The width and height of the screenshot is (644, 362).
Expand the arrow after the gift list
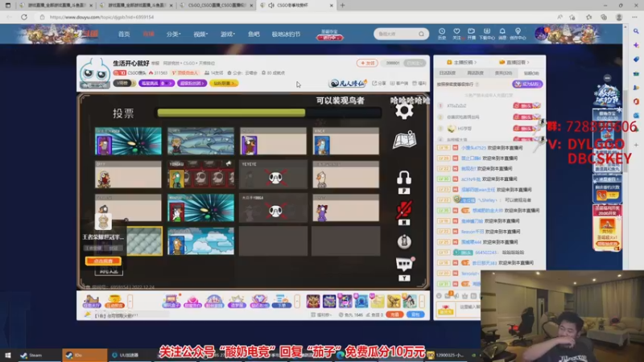(x=422, y=301)
